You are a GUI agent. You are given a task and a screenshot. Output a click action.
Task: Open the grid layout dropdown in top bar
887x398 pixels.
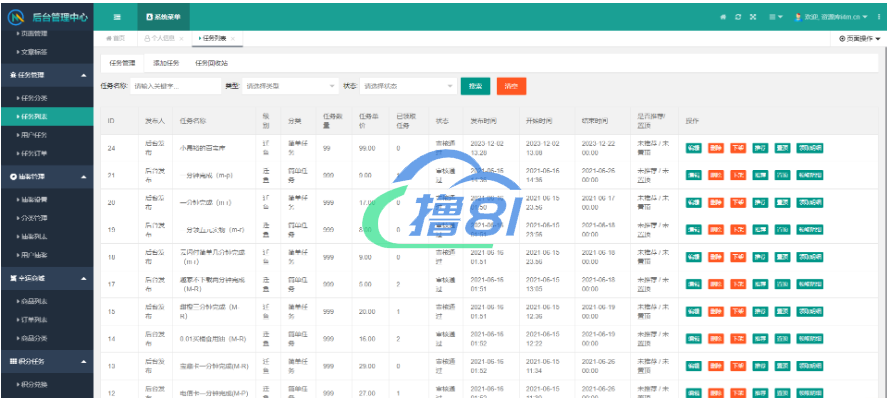coord(776,17)
